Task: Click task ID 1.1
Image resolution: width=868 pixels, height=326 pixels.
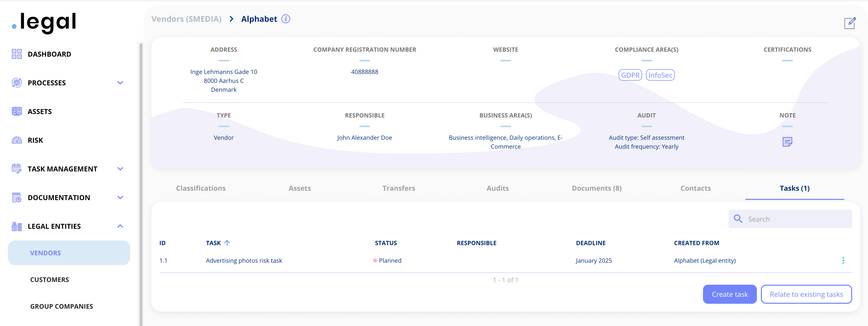Action: tap(163, 260)
